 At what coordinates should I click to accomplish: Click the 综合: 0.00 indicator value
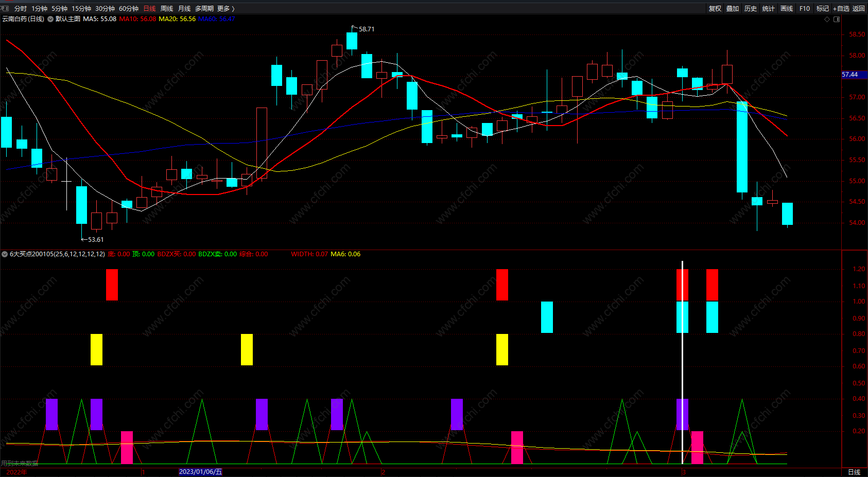[x=254, y=254]
